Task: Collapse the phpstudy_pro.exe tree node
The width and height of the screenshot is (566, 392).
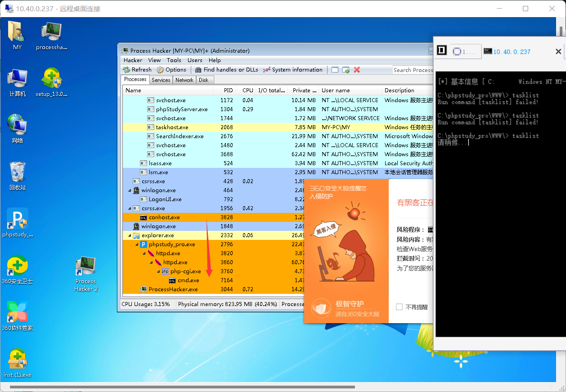Action: point(137,244)
